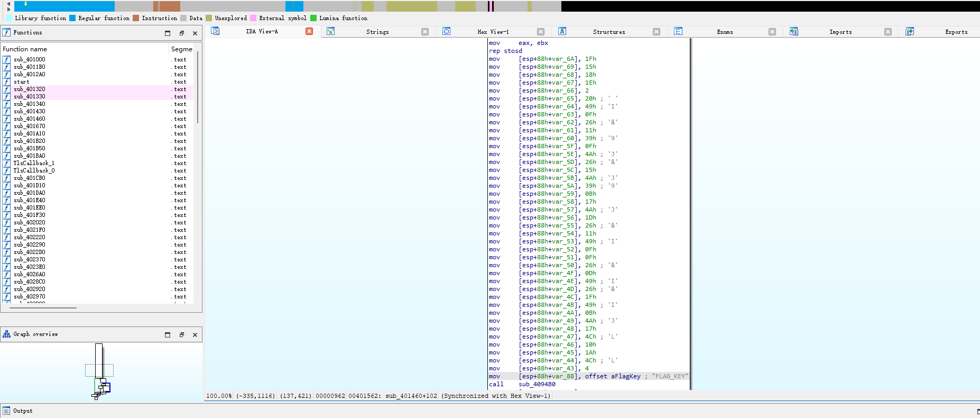Image resolution: width=980 pixels, height=418 pixels.
Task: Click navigation band left arrow
Action: point(8,3)
